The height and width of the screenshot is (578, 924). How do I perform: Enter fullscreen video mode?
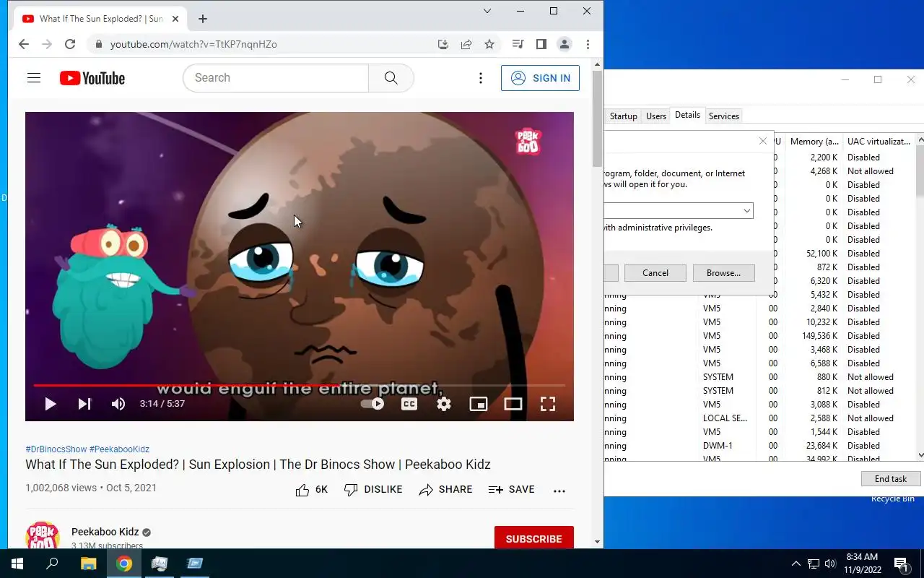click(548, 404)
